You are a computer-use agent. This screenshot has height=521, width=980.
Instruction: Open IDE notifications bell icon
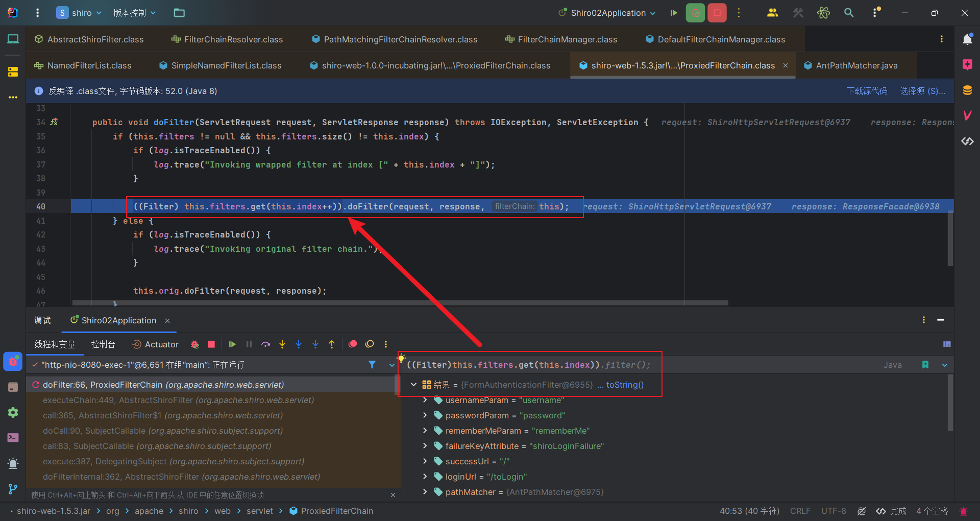pos(967,39)
